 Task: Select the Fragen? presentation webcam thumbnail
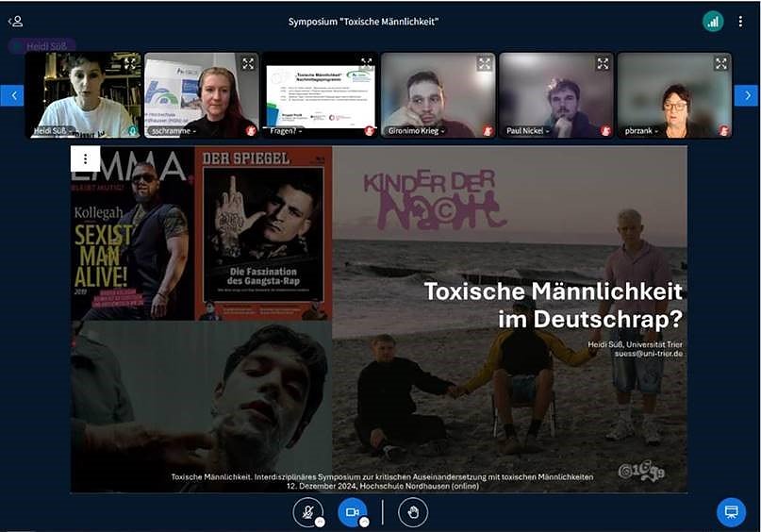pyautogui.click(x=318, y=92)
